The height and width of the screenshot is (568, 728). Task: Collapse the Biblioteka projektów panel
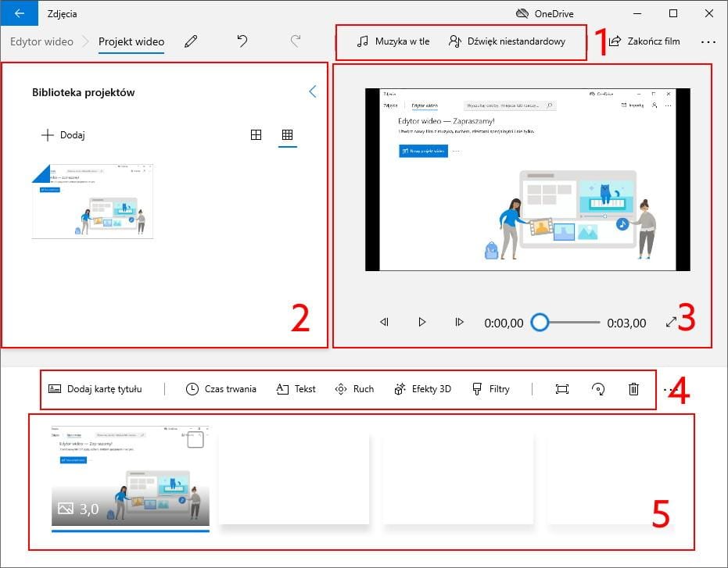tap(313, 91)
